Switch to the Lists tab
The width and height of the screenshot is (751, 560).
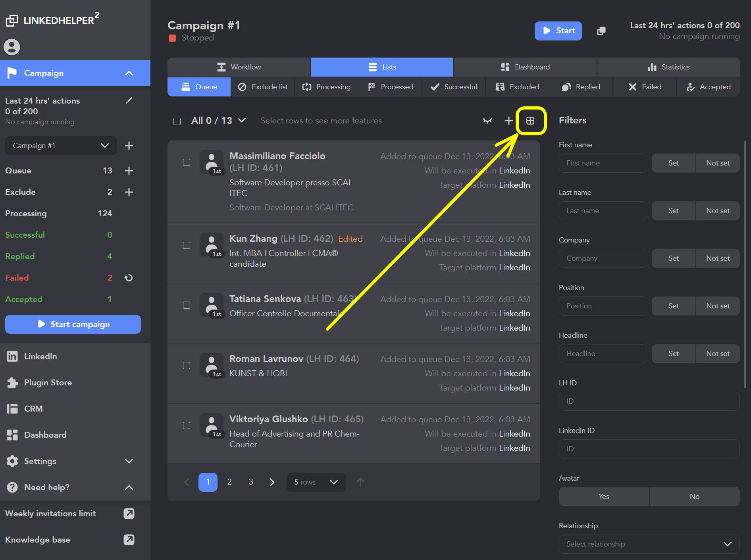click(382, 67)
